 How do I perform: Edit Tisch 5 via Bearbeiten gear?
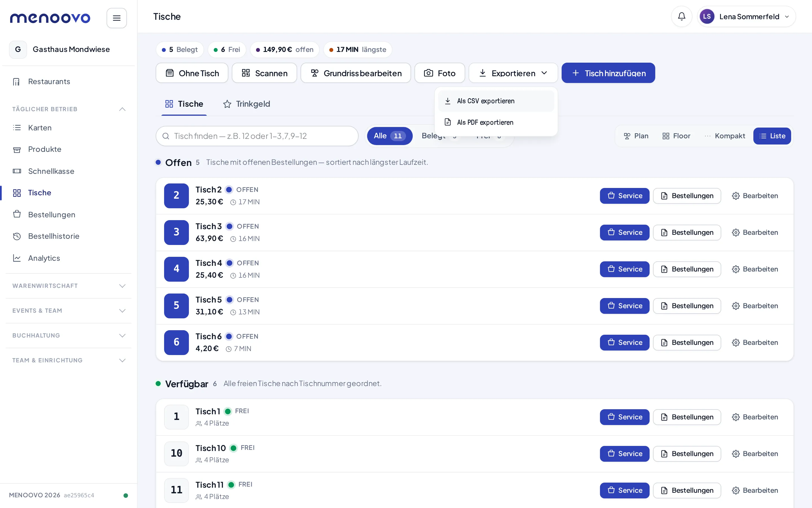tap(754, 306)
